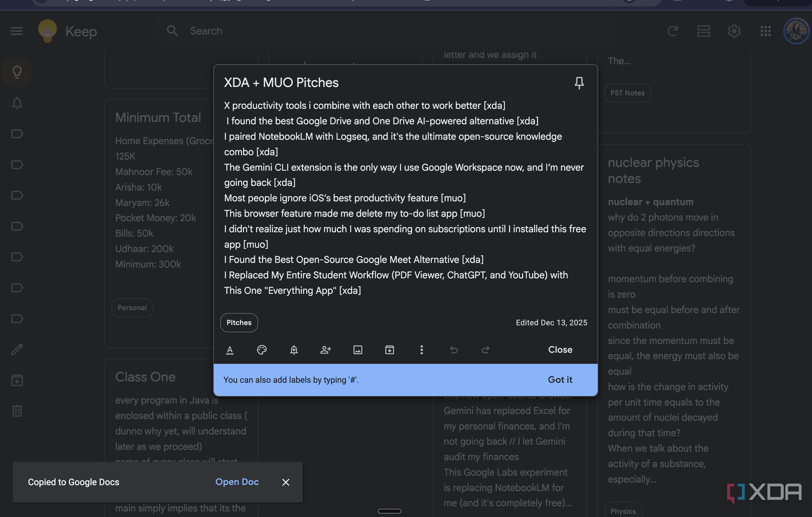Set a reminder with the bell icon
Image resolution: width=812 pixels, height=517 pixels.
point(294,350)
